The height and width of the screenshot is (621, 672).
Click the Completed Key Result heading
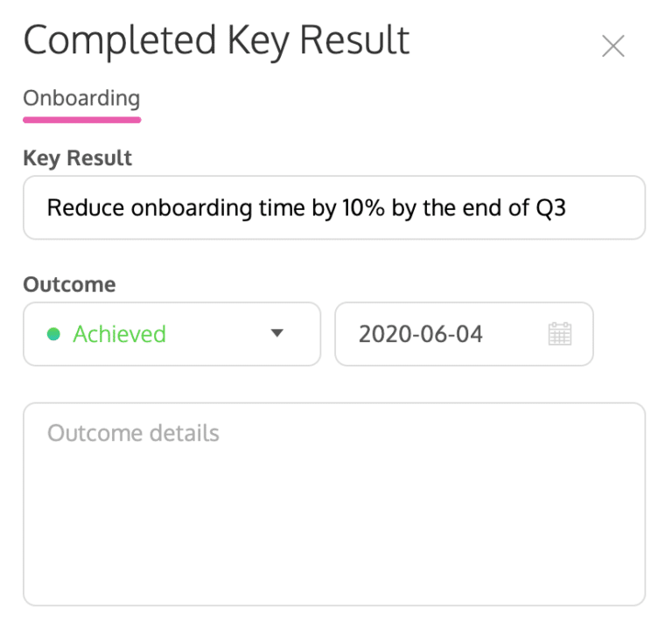point(216,41)
